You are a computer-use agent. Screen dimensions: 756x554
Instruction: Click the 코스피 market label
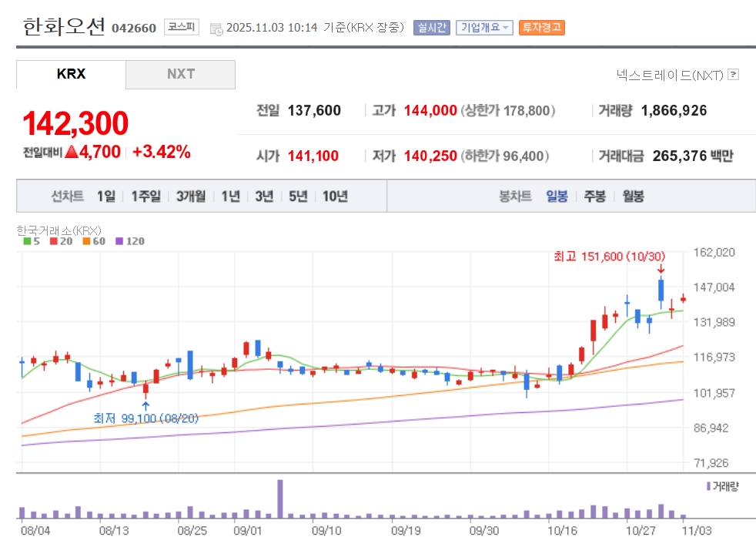point(181,26)
